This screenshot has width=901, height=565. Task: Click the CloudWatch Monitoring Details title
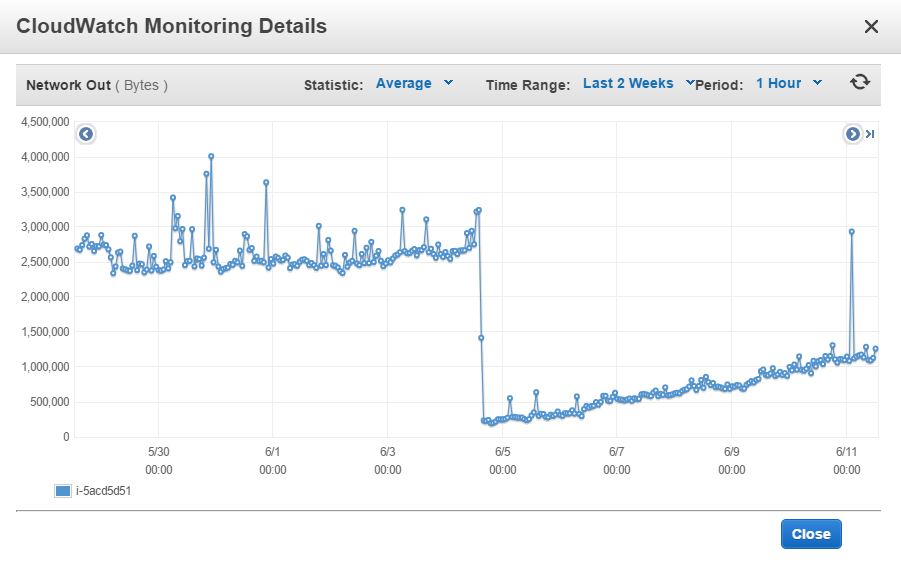(x=171, y=26)
